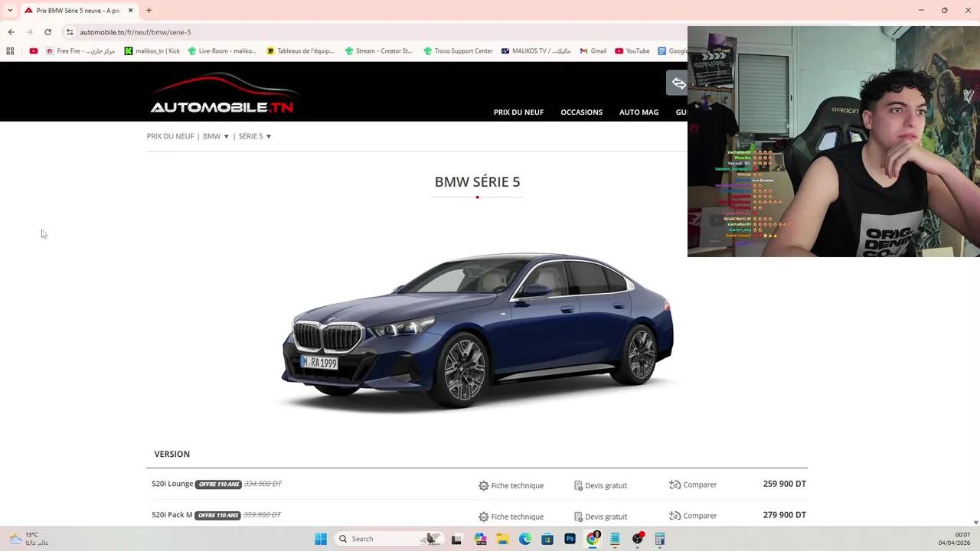Screen dimensions: 980x551
Task: Open the Live-Room bookmark
Action: [222, 51]
